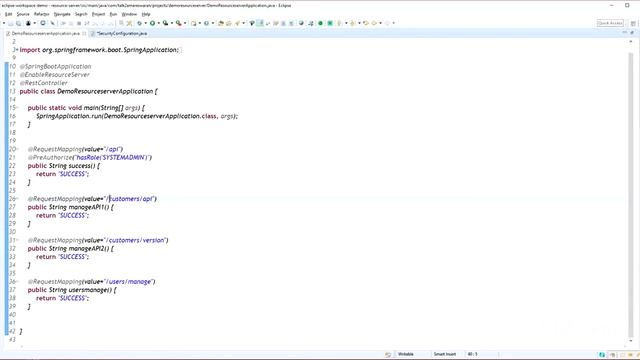Click the @RestController annotation

point(44,83)
